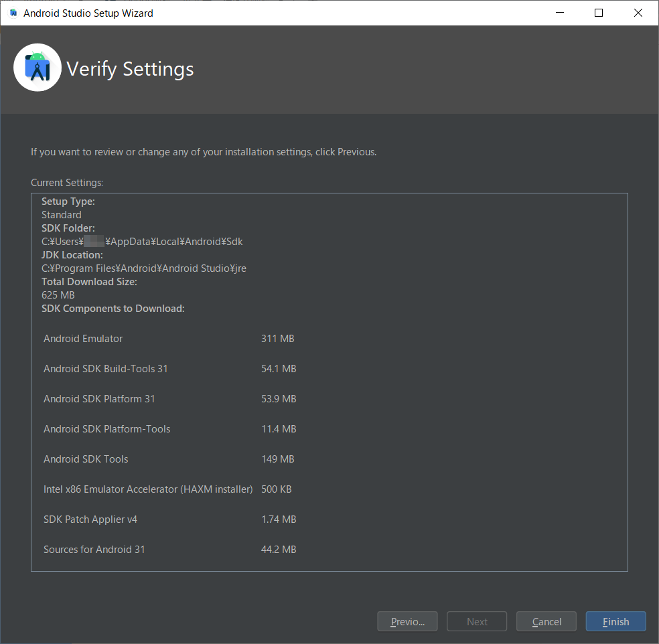Viewport: 659px width, 644px height.
Task: Go back with the Previous button
Action: coord(407,621)
